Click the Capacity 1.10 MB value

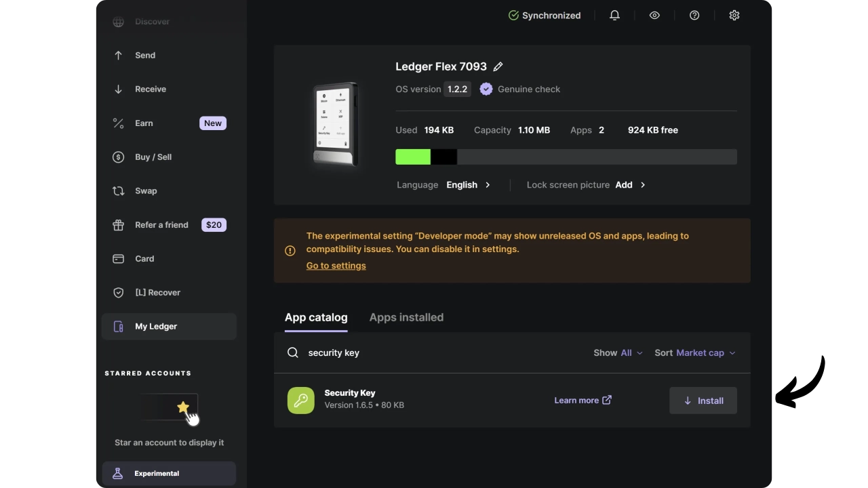coord(534,130)
